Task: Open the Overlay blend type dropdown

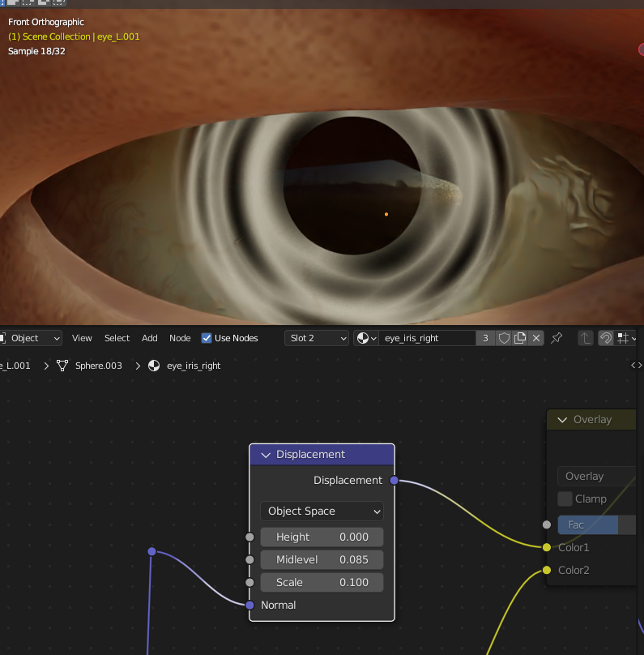Action: point(597,476)
